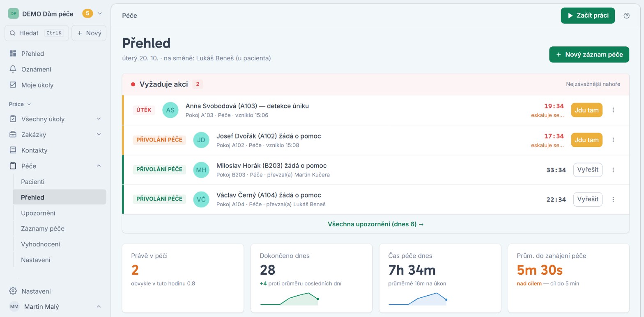The image size is (644, 317).
Task: Open the DEMO Dům péče workspace dropdown
Action: point(99,14)
